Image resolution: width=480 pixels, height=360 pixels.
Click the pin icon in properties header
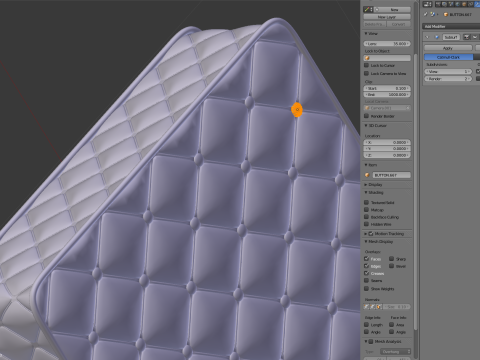pos(426,14)
